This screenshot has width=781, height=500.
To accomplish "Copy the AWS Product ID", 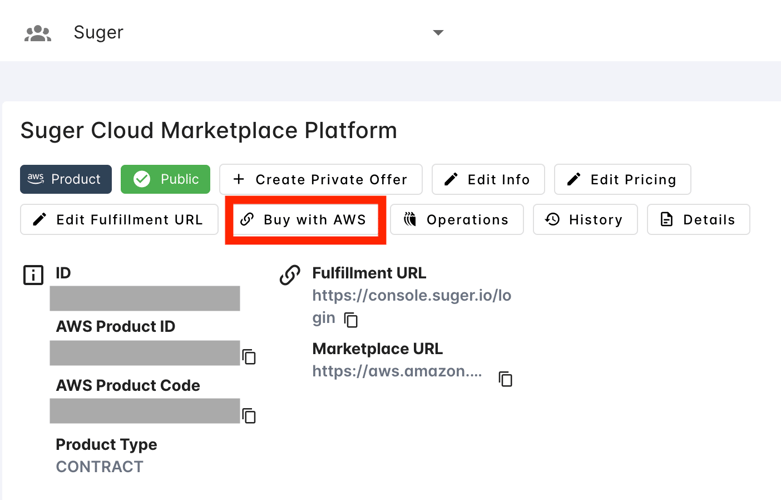I will tap(249, 357).
